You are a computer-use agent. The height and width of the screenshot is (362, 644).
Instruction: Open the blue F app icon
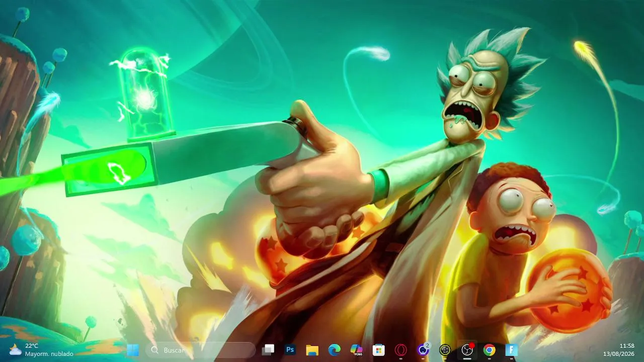(x=512, y=350)
